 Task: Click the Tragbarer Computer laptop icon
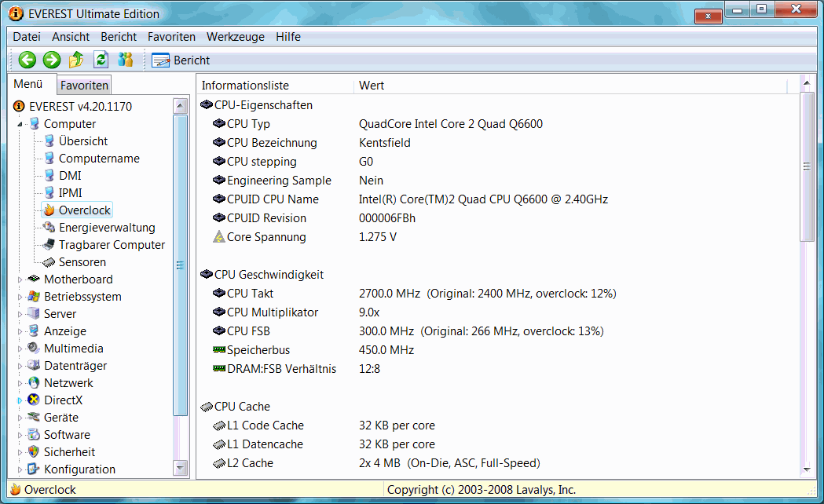pos(49,244)
